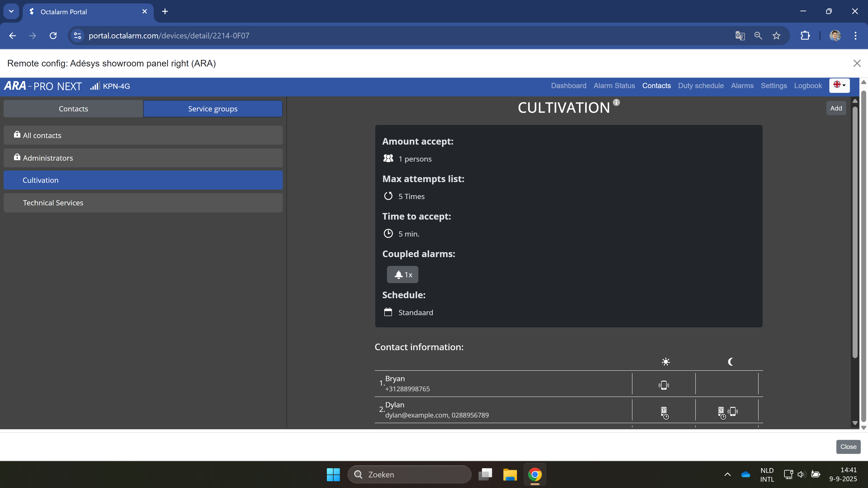
Task: Click the Google Translate icon in address bar
Action: [740, 36]
